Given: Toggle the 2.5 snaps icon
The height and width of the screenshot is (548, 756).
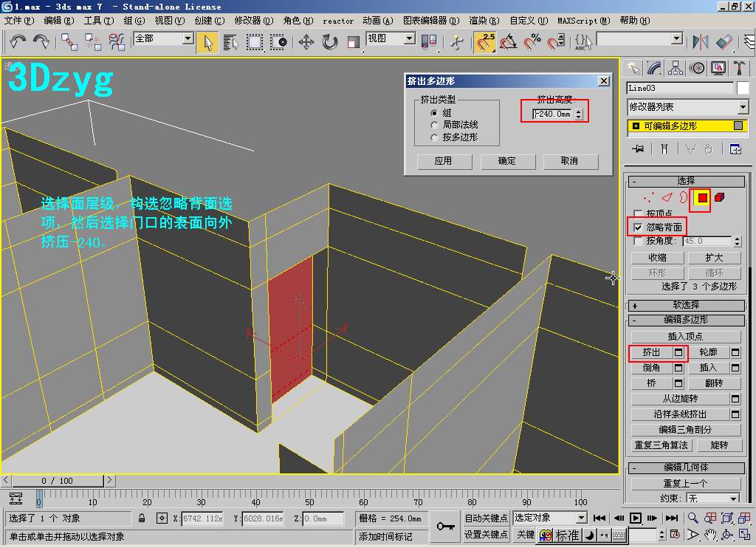Looking at the screenshot, I should point(485,42).
